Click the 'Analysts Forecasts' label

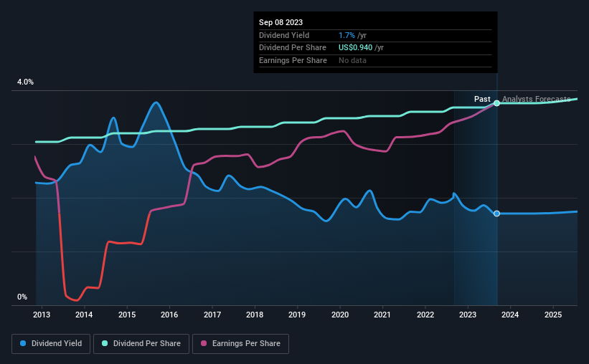537,99
